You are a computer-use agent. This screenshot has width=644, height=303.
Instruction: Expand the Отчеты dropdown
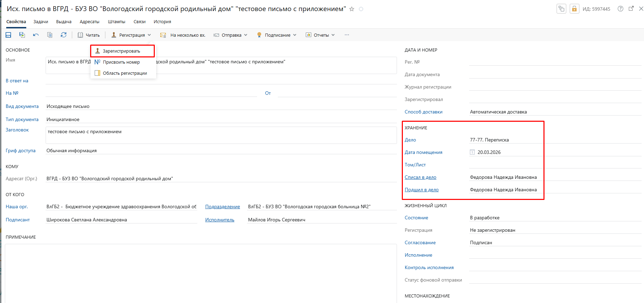click(320, 35)
